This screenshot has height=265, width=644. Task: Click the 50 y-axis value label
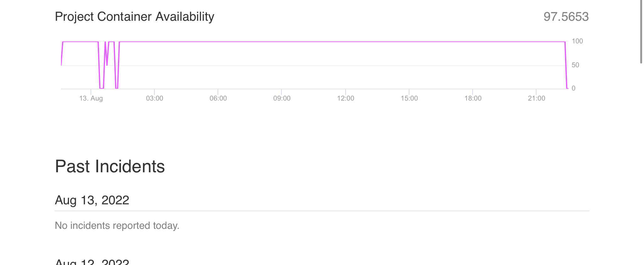click(x=575, y=65)
